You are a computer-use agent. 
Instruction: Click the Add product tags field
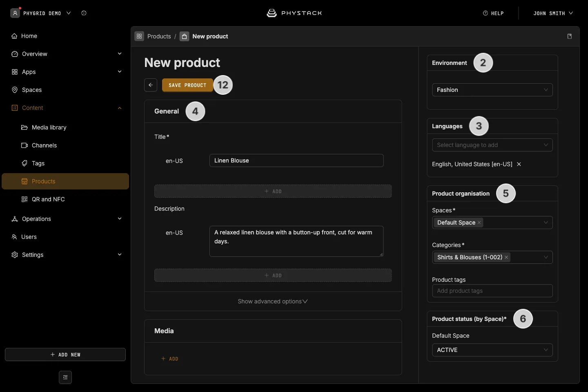(x=492, y=291)
